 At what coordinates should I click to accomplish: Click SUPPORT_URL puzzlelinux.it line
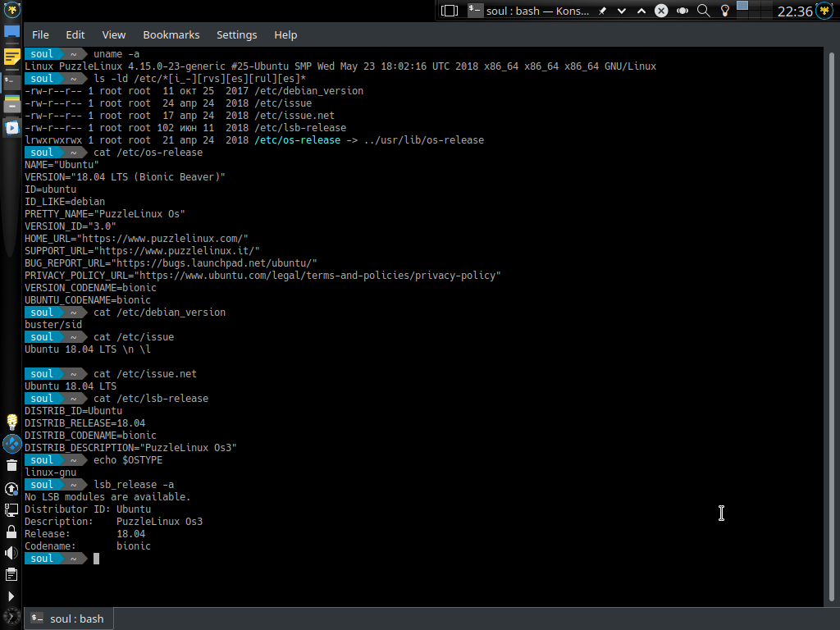142,251
